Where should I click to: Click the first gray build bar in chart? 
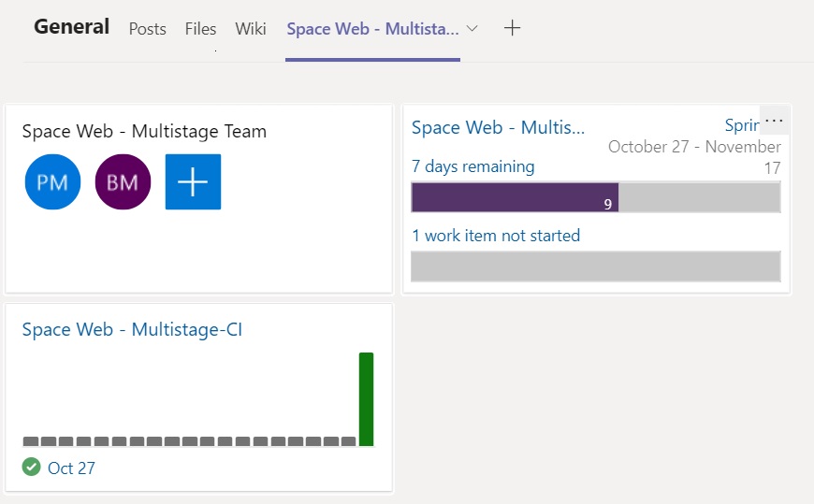point(31,441)
